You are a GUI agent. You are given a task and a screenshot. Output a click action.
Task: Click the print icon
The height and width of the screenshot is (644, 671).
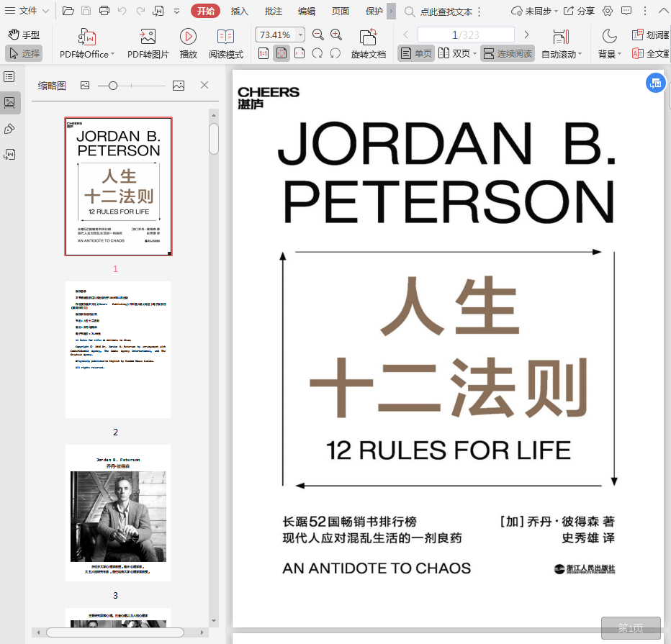pos(104,11)
